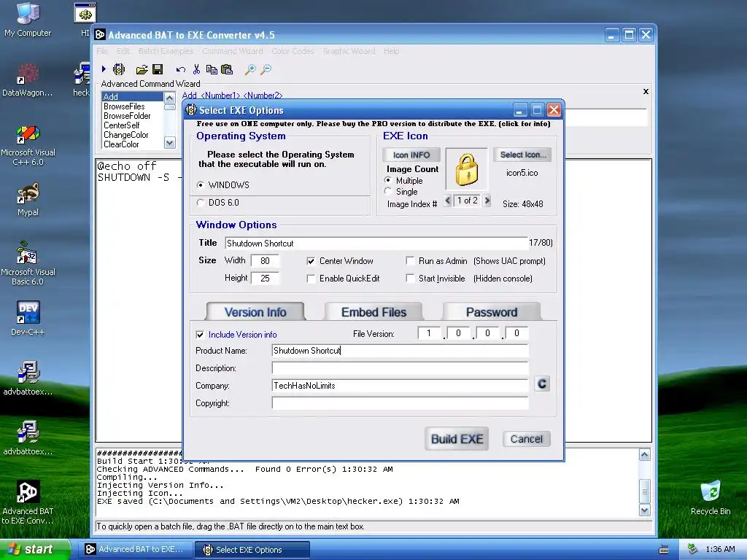Open the Batch Examples menu
Screen dimensions: 747x560
tap(166, 51)
